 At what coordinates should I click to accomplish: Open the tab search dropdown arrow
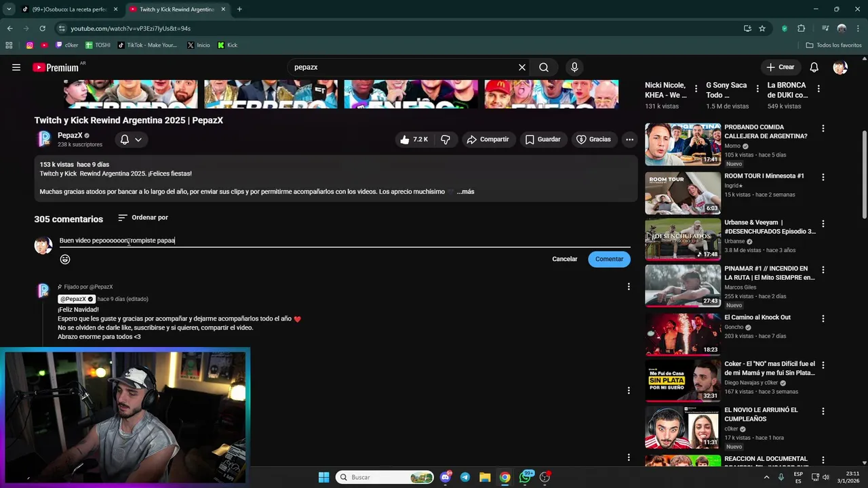coord(9,9)
